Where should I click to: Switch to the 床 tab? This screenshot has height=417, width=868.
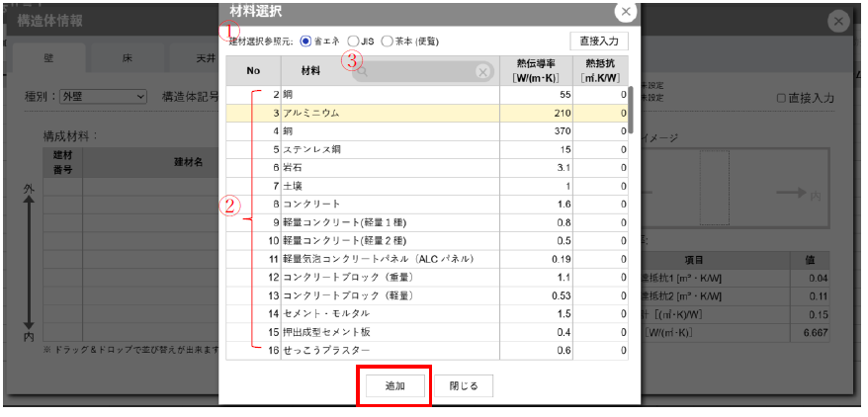coord(127,59)
